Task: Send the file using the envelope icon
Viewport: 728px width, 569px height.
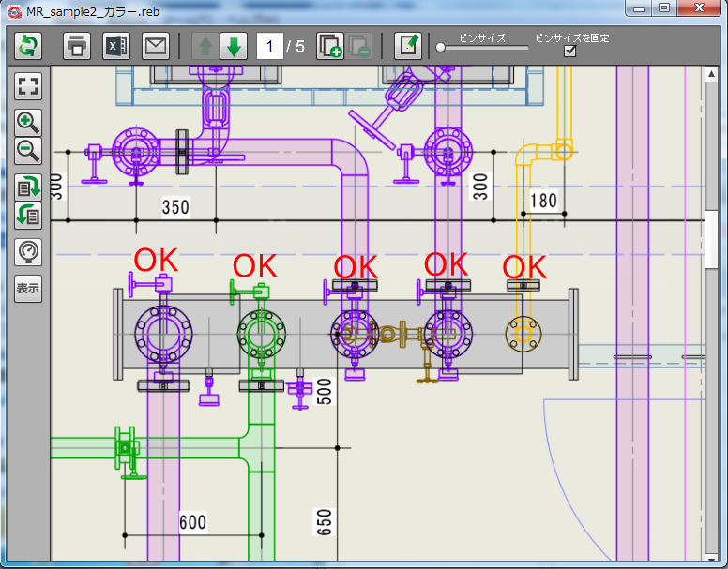Action: [x=155, y=45]
